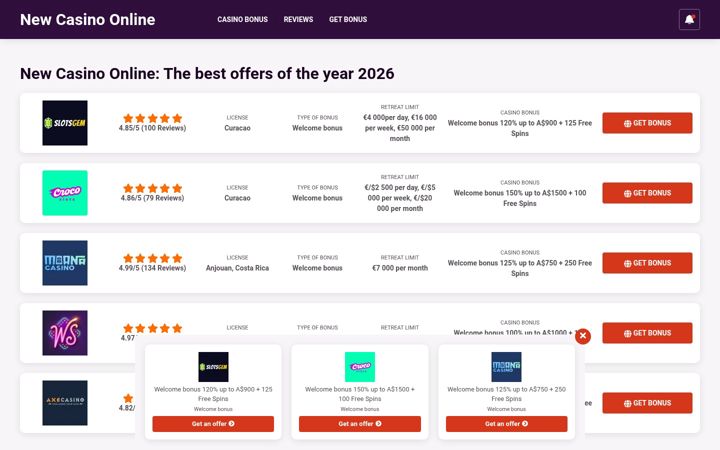Click 'Welcome bonus 125% up to A$750' row text
The image size is (720, 450).
(x=520, y=268)
